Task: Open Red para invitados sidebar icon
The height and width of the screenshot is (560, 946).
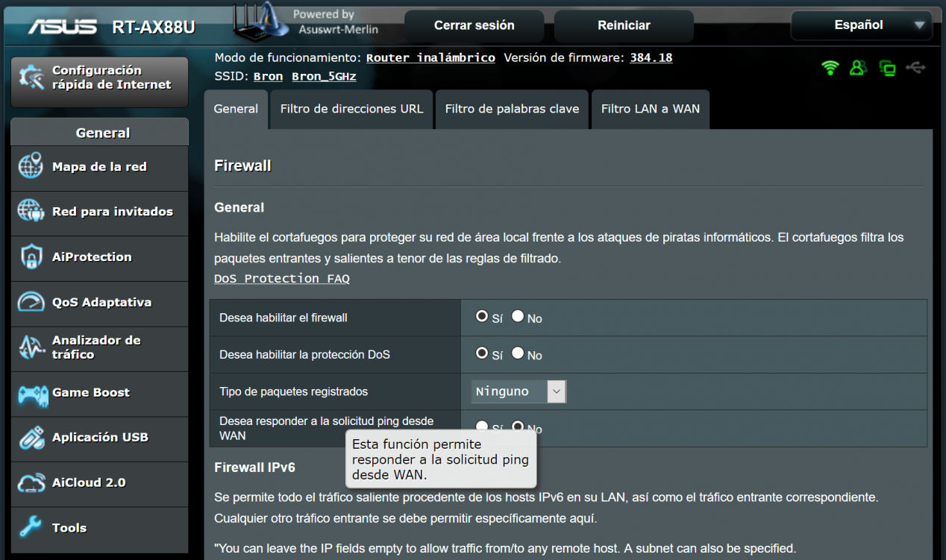Action: [x=31, y=212]
